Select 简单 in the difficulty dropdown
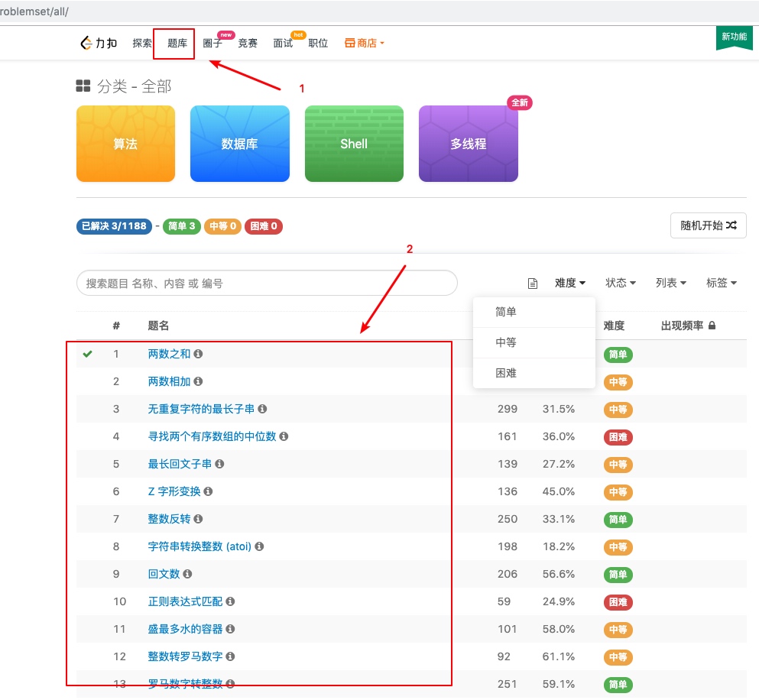 [x=534, y=313]
